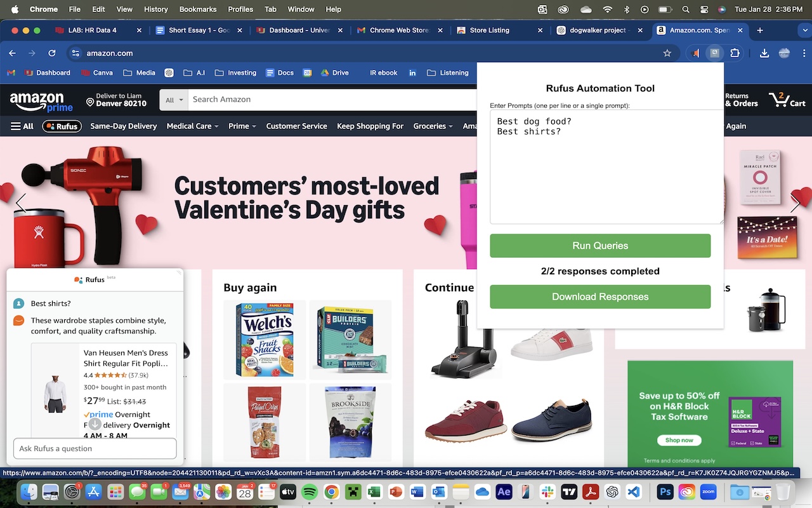Viewport: 812px width, 508px height.
Task: Open the LinkedIn bookmark icon
Action: (412, 72)
